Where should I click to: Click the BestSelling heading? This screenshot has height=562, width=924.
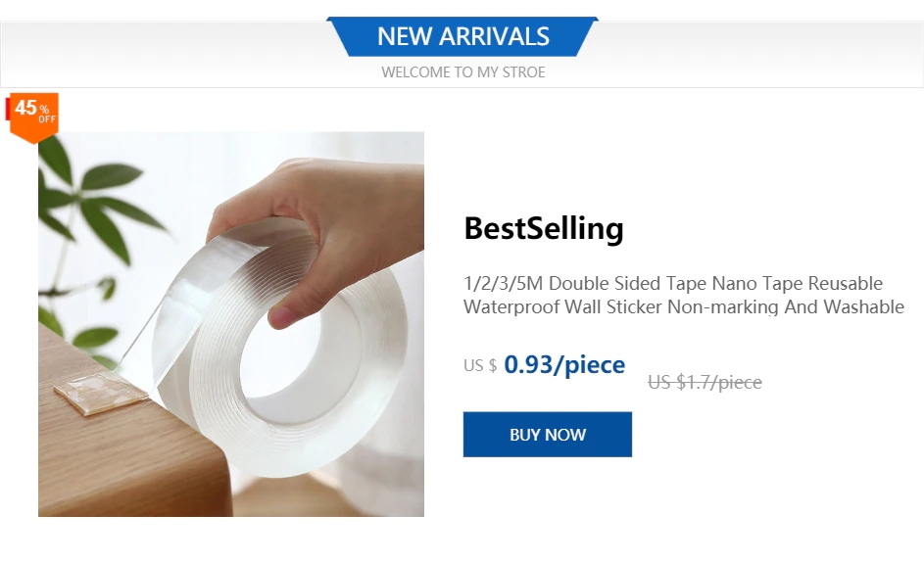click(x=543, y=228)
